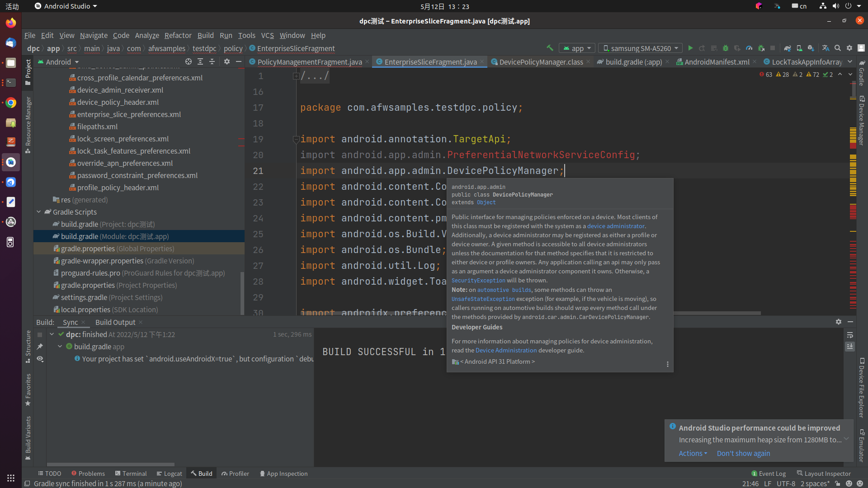868x488 pixels.
Task: Open the SDK Manager icon
Action: click(811, 48)
